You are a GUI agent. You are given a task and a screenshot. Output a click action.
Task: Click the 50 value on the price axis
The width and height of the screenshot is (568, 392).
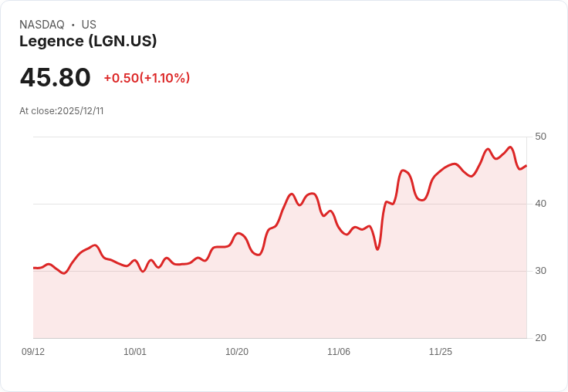pyautogui.click(x=540, y=137)
